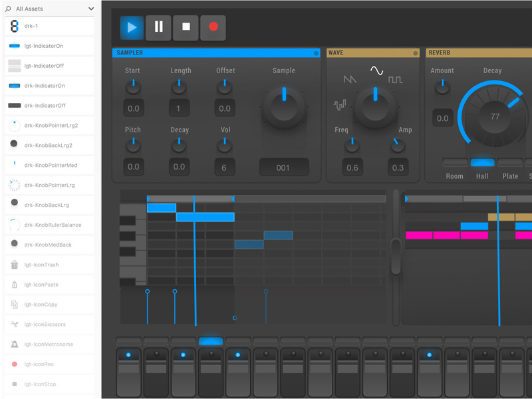Click the Pause transport button
This screenshot has width=532, height=399.
(158, 27)
